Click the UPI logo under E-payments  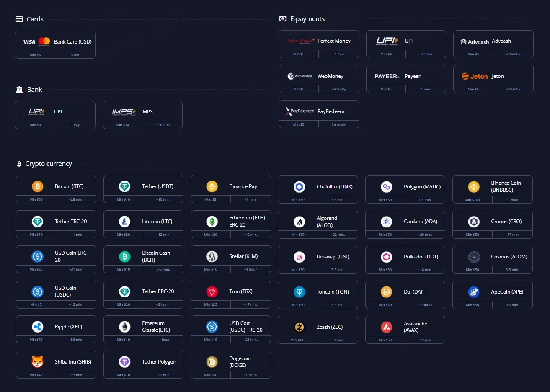click(x=387, y=41)
